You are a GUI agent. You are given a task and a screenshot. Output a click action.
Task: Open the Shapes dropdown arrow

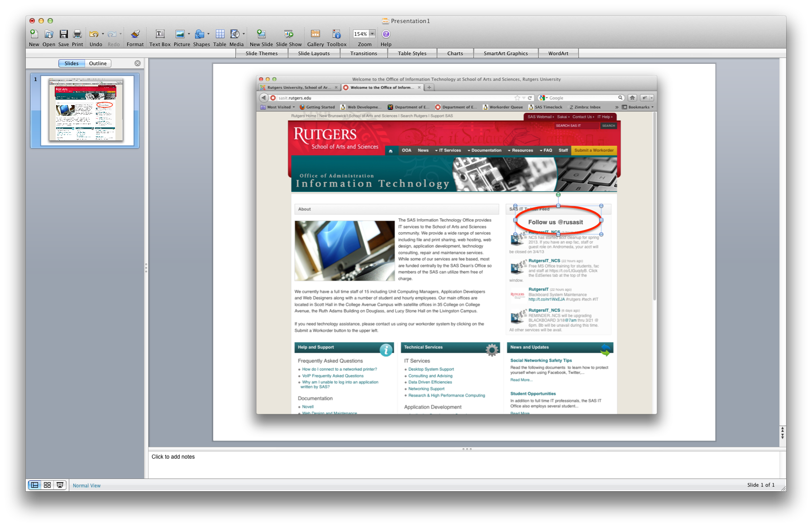click(208, 34)
